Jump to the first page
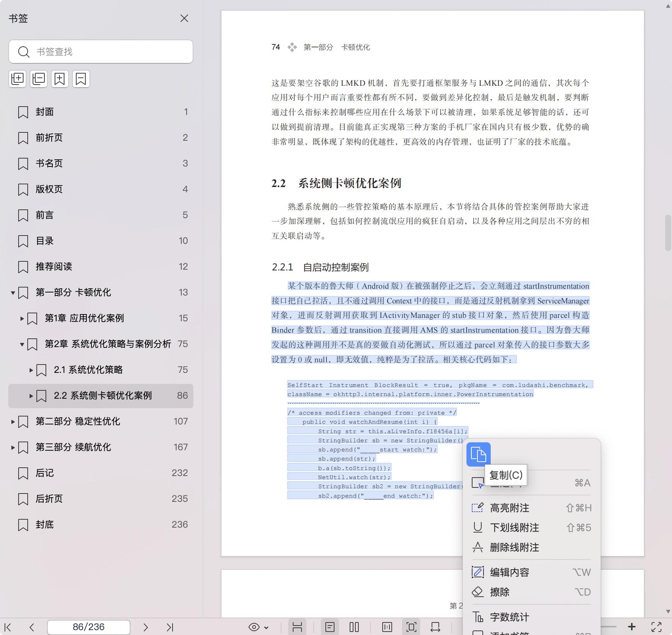 (8, 627)
